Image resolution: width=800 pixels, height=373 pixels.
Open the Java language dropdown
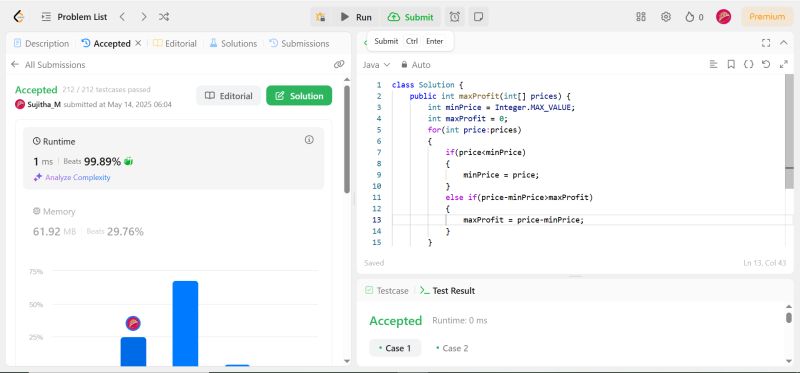[377, 65]
